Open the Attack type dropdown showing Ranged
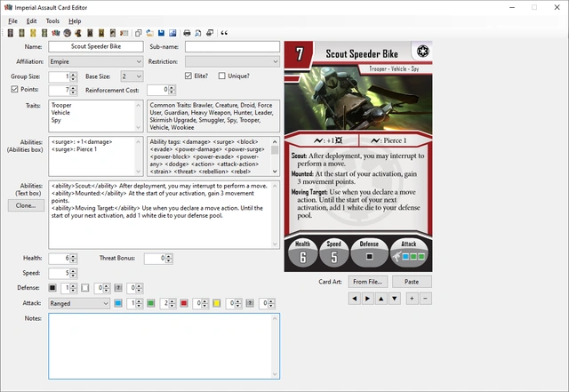This screenshot has width=569, height=392. [x=79, y=303]
